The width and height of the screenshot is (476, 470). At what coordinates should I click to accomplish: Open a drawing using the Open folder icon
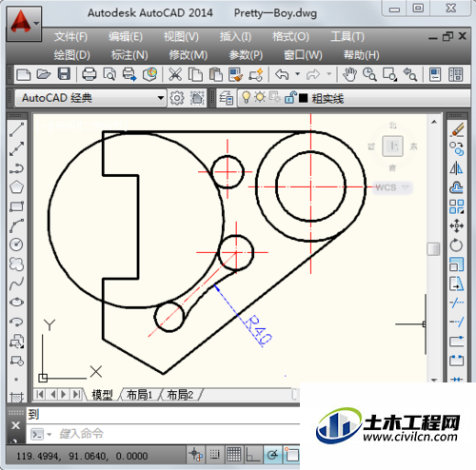pos(44,75)
